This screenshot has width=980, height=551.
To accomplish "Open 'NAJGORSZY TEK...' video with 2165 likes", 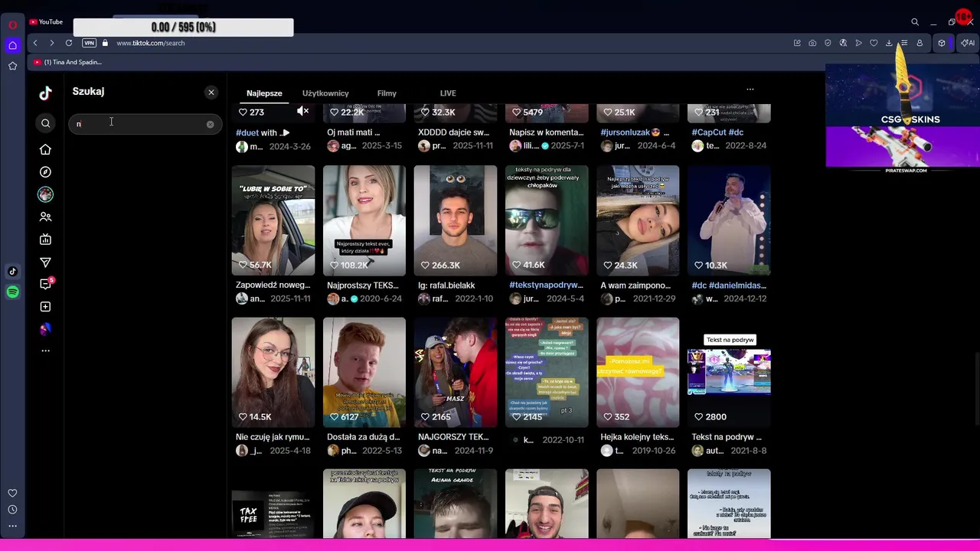I will click(x=456, y=372).
